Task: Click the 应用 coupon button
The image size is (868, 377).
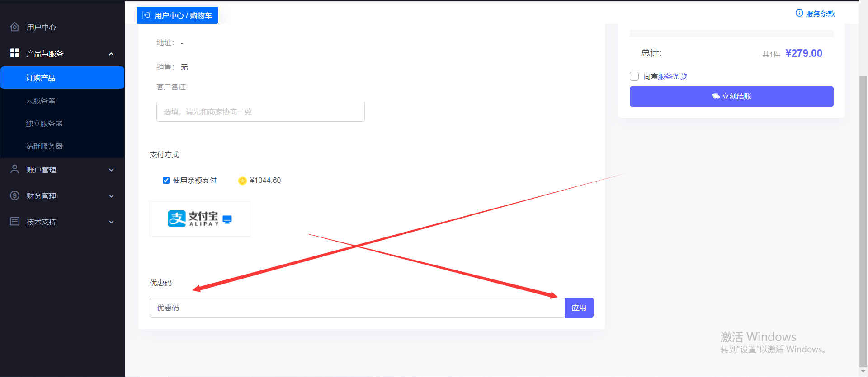Action: click(x=579, y=307)
